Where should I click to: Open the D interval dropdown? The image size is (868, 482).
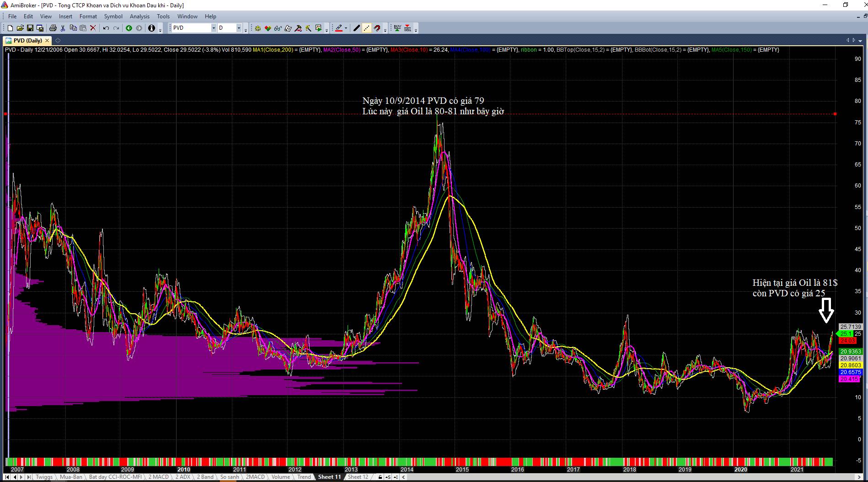tap(238, 28)
